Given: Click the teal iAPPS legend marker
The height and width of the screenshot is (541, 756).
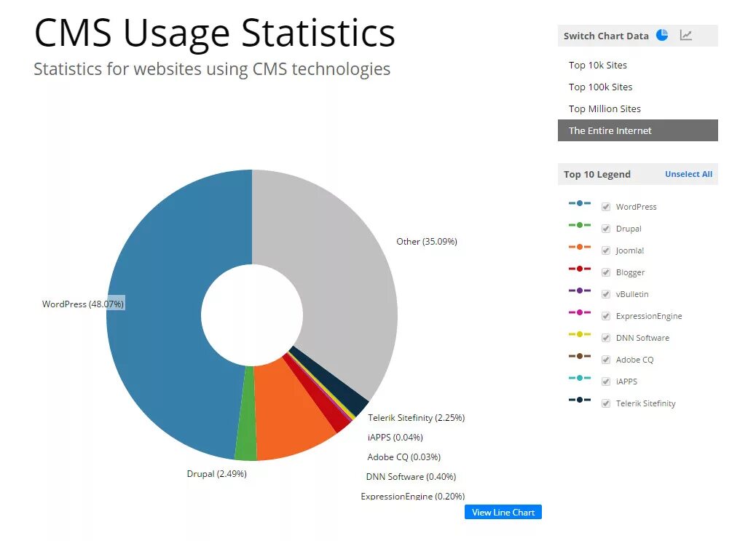Looking at the screenshot, I should tap(580, 378).
